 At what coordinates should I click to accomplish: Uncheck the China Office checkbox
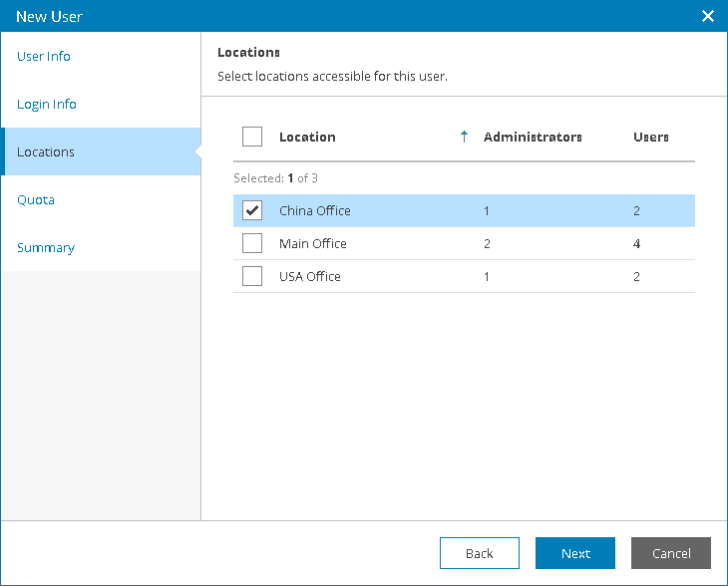[252, 211]
